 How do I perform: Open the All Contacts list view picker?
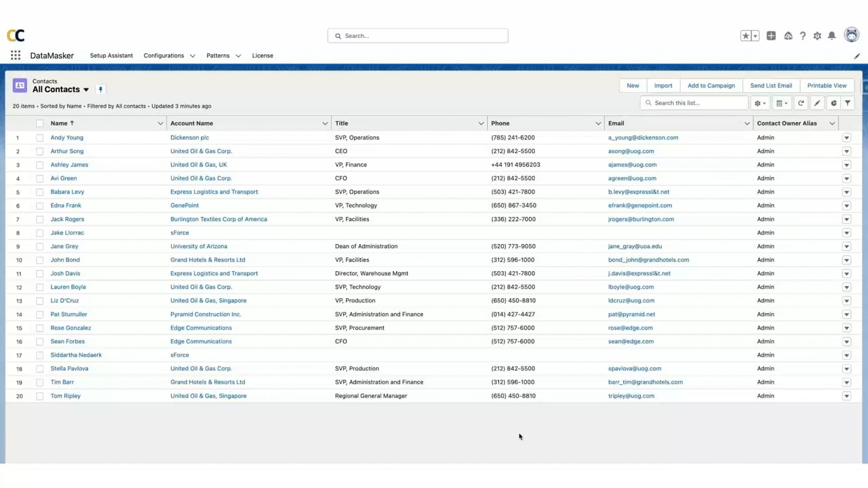[86, 89]
